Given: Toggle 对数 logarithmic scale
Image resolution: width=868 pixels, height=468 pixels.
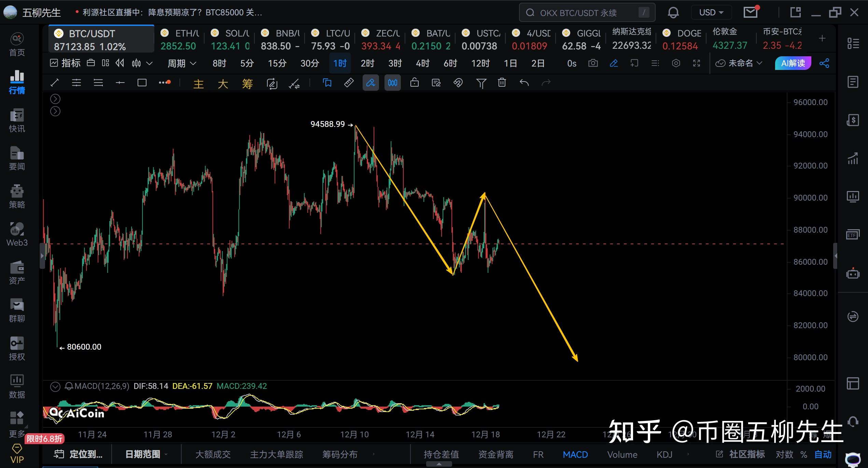Looking at the screenshot, I should [784, 454].
